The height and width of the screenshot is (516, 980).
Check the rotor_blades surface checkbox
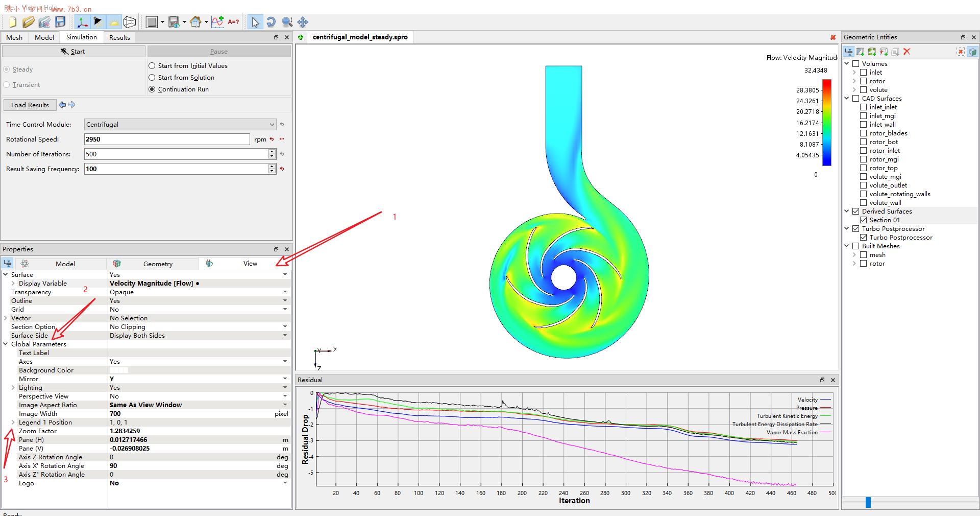click(x=863, y=133)
